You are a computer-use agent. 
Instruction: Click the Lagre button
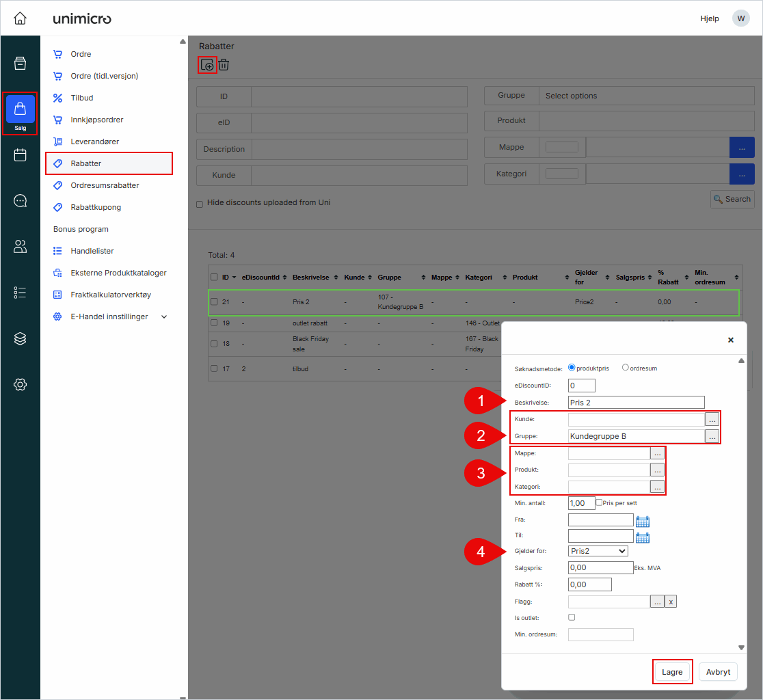pyautogui.click(x=672, y=672)
